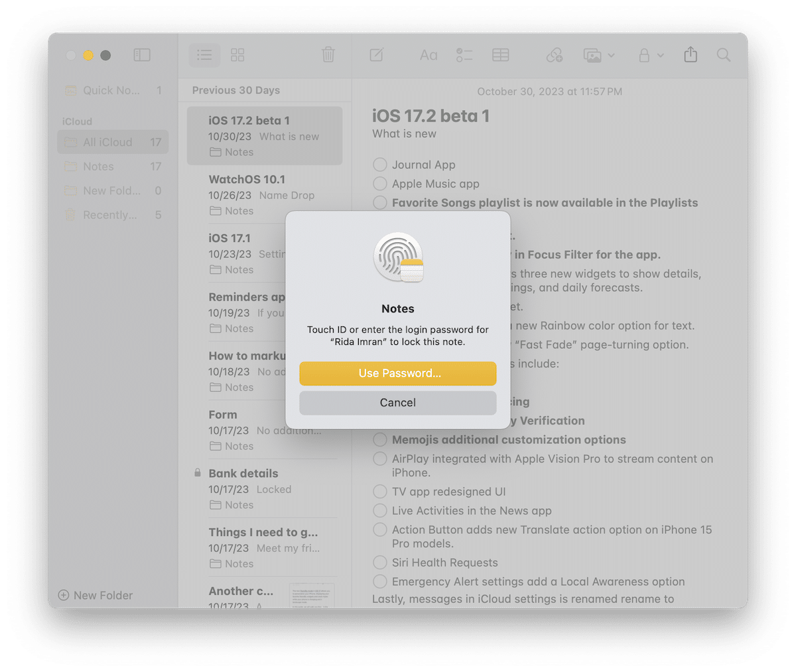Tick Siri Health Requests checkbox
This screenshot has height=672, width=796.
[x=380, y=563]
